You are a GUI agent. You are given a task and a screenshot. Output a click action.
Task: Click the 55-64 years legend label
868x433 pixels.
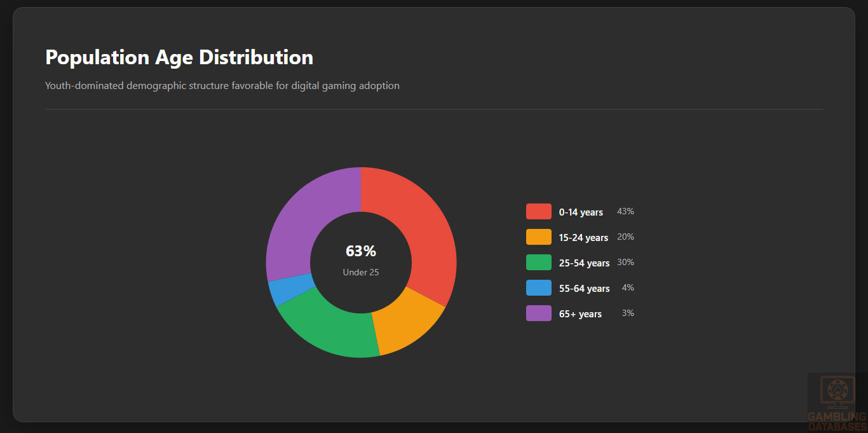[584, 289]
